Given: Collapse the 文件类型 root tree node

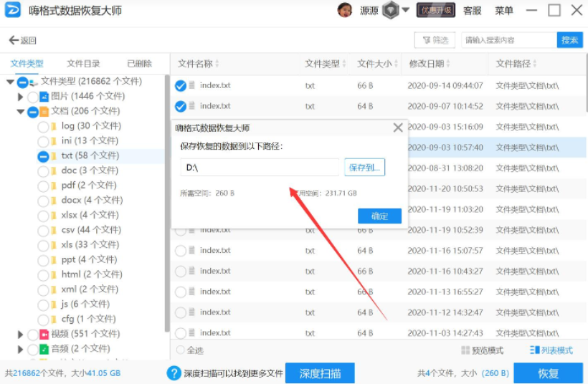Looking at the screenshot, I should point(10,82).
